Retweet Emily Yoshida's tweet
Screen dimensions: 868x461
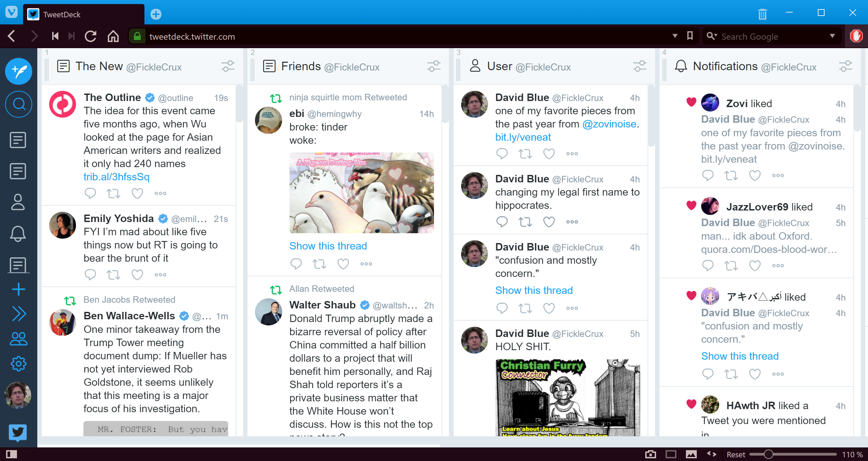(113, 275)
